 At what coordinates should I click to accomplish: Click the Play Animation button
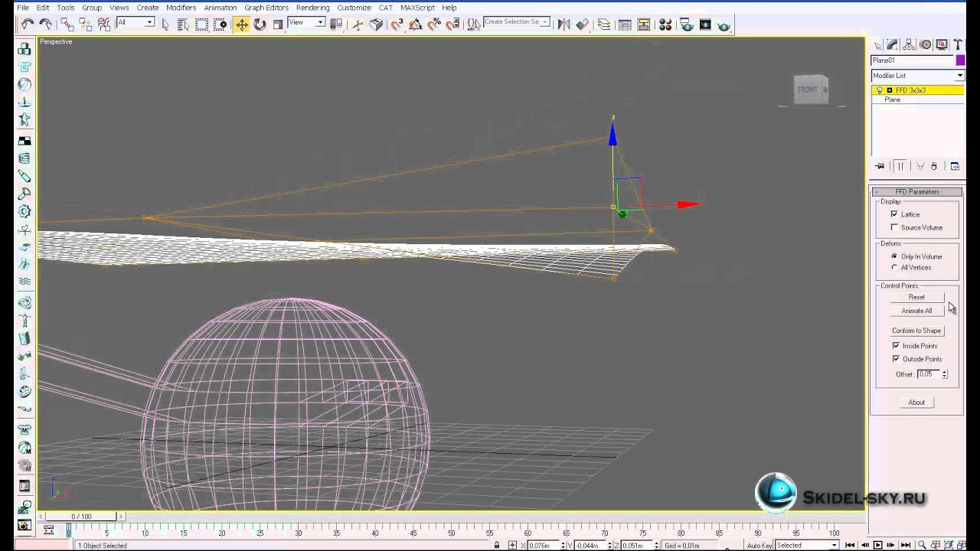pos(877,545)
